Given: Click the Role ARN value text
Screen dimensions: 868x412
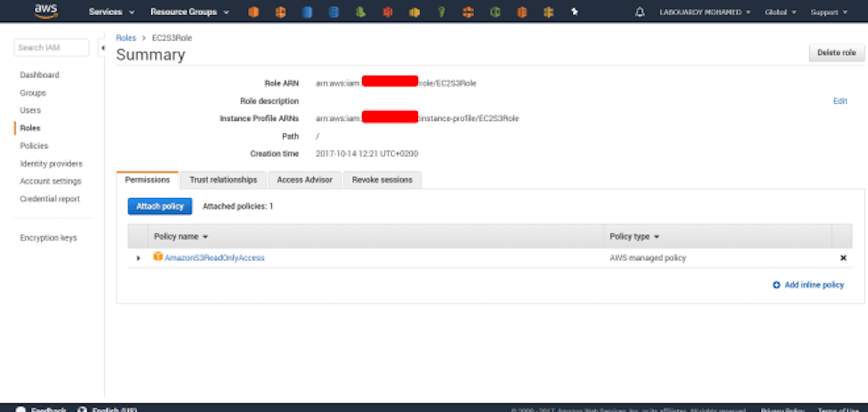Looking at the screenshot, I should (x=396, y=83).
